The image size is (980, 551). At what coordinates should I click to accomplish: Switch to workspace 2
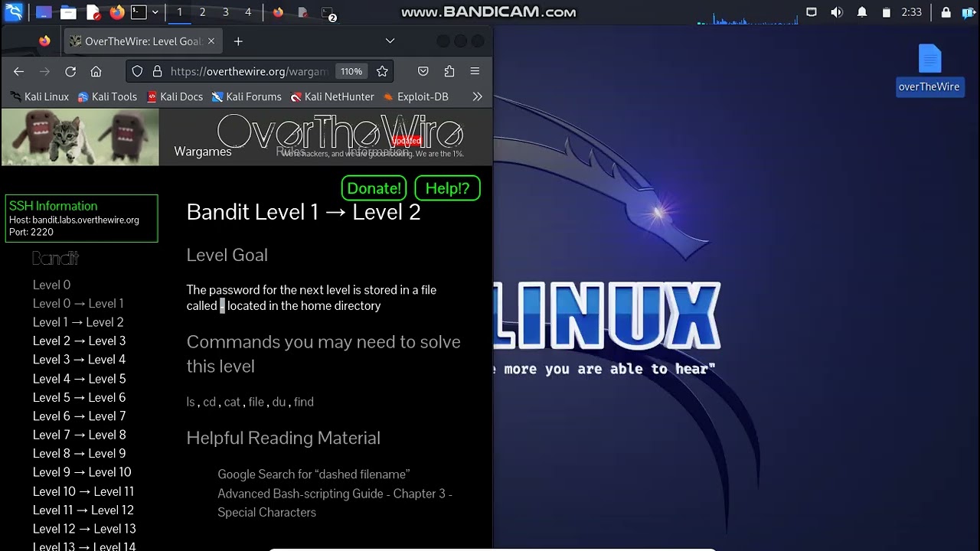click(202, 12)
